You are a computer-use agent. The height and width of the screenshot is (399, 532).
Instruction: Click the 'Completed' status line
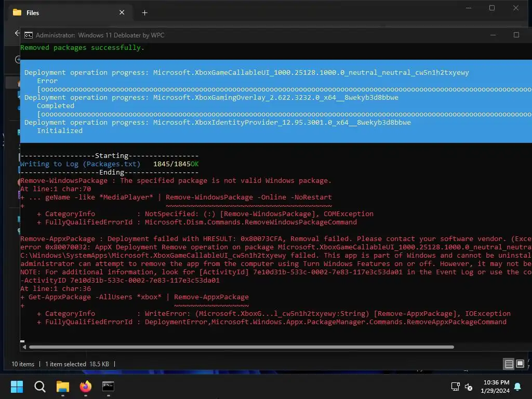click(56, 106)
